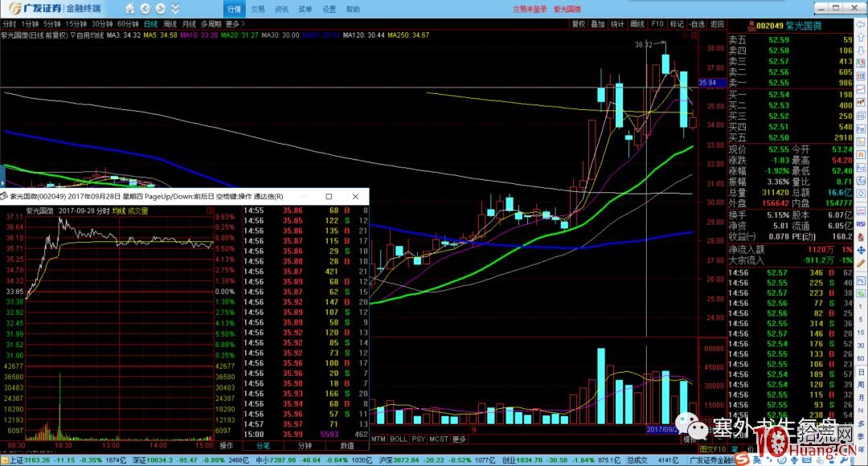Click the red money-bag icon in sidebar

coord(861,237)
